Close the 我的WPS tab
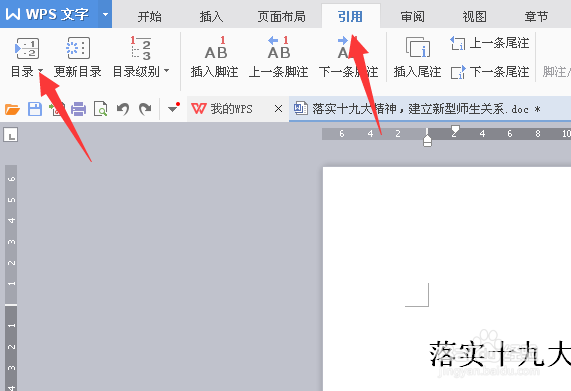 click(278, 108)
